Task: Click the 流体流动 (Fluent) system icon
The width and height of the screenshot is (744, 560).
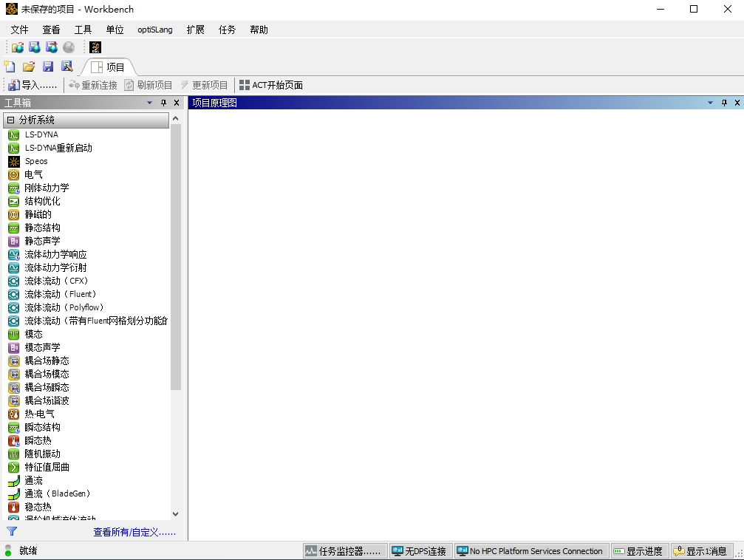Action: coord(13,294)
